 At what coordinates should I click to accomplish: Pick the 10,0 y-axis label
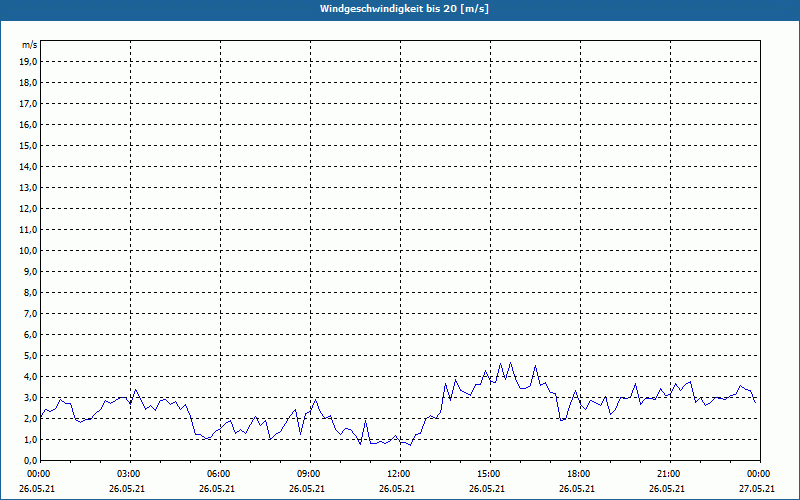pyautogui.click(x=29, y=250)
